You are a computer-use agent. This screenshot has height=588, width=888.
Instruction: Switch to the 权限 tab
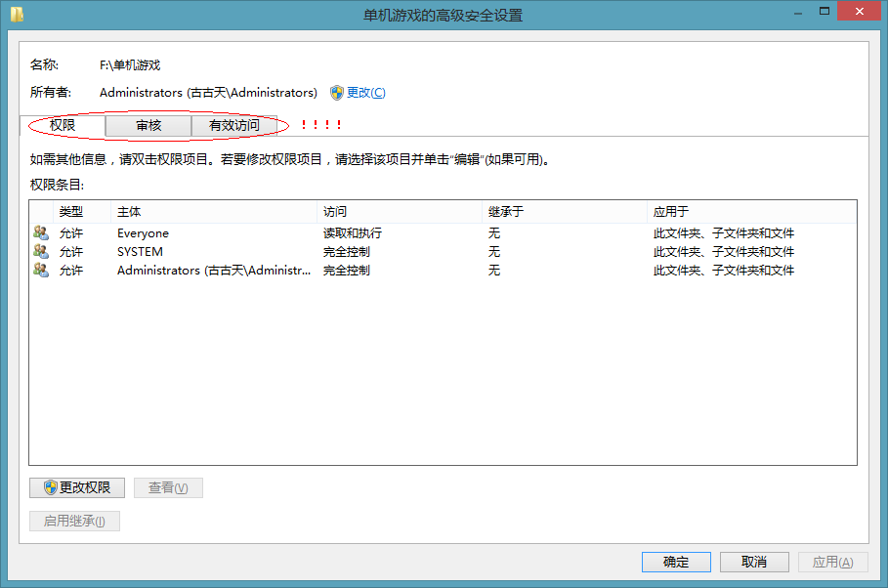(63, 125)
